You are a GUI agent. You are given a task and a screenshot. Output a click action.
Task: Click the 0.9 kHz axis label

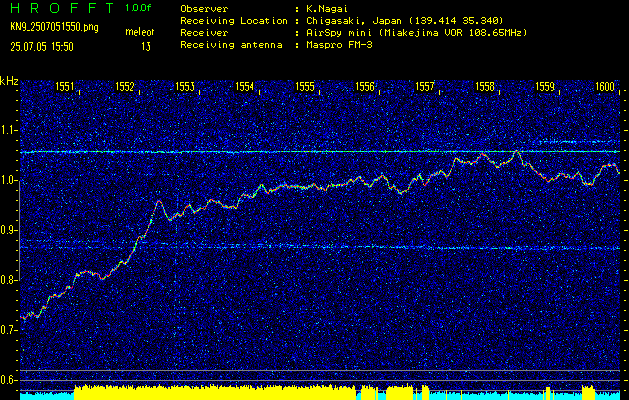[9, 230]
